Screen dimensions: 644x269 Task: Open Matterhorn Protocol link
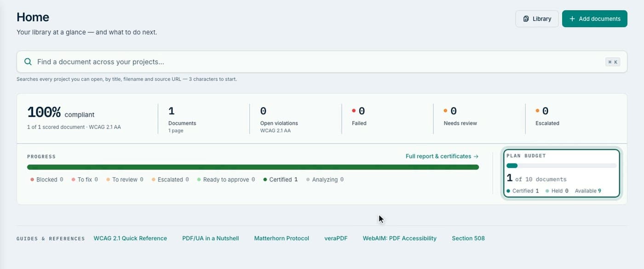click(282, 238)
